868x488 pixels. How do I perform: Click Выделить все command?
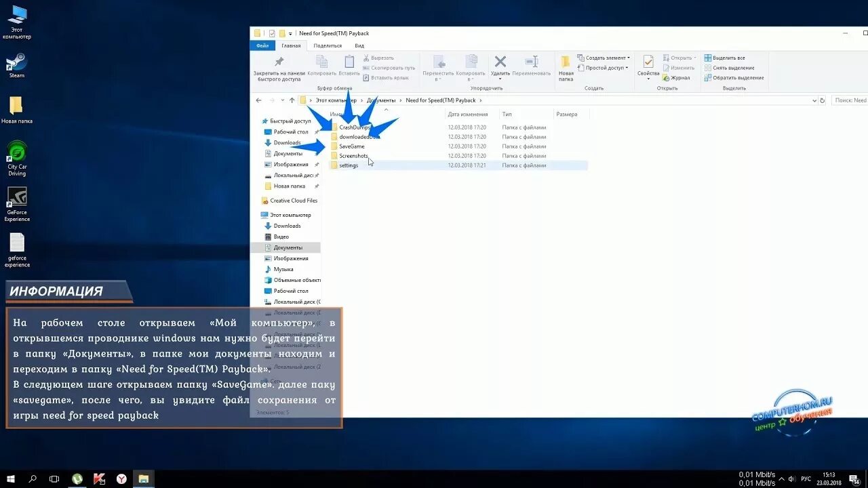[x=724, y=58]
